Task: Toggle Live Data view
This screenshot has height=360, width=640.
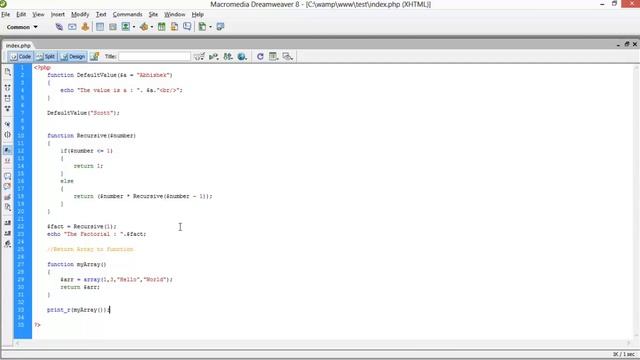Action: pyautogui.click(x=94, y=57)
